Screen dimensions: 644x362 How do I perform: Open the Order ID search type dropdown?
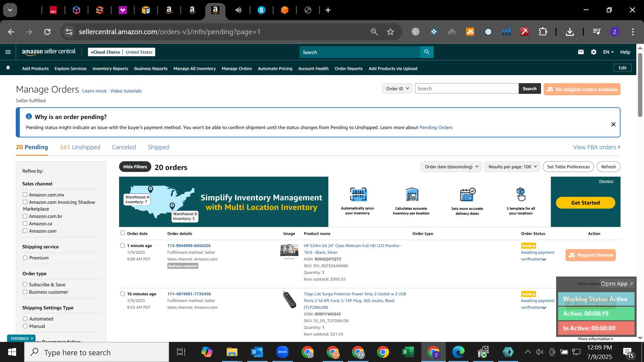[x=397, y=88]
